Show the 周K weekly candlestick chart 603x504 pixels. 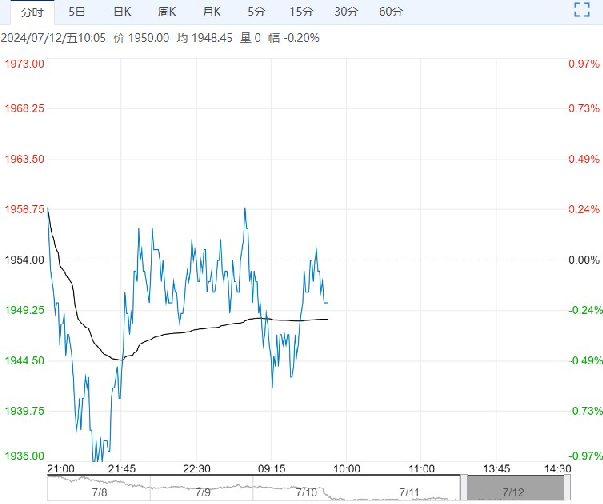pos(167,12)
